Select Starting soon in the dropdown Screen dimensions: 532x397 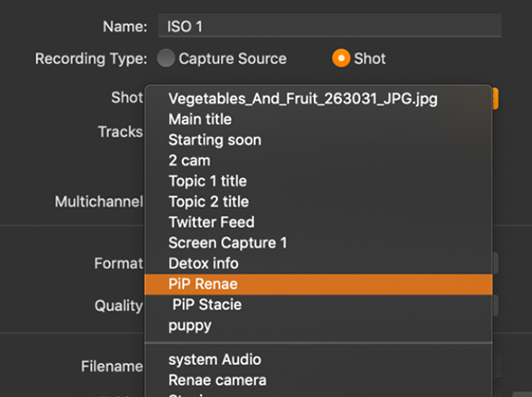point(319,140)
